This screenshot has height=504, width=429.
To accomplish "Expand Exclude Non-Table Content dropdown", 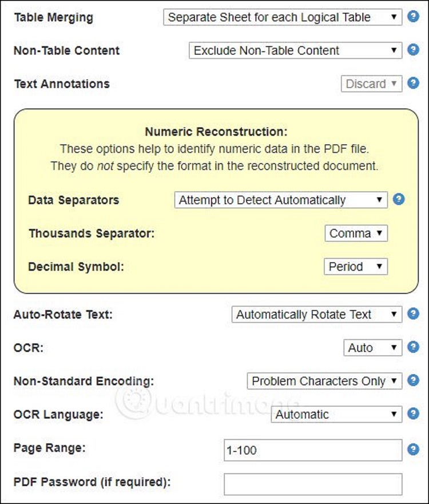I will [x=295, y=50].
